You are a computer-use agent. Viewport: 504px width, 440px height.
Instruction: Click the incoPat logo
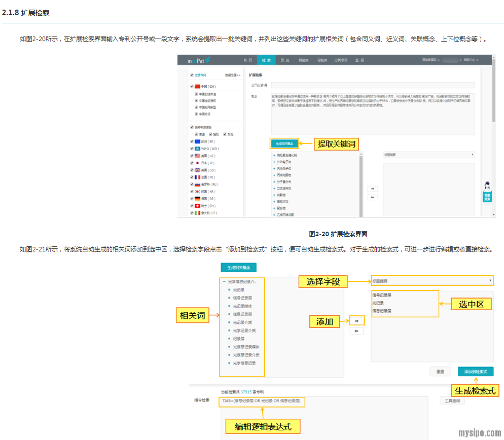pos(198,60)
